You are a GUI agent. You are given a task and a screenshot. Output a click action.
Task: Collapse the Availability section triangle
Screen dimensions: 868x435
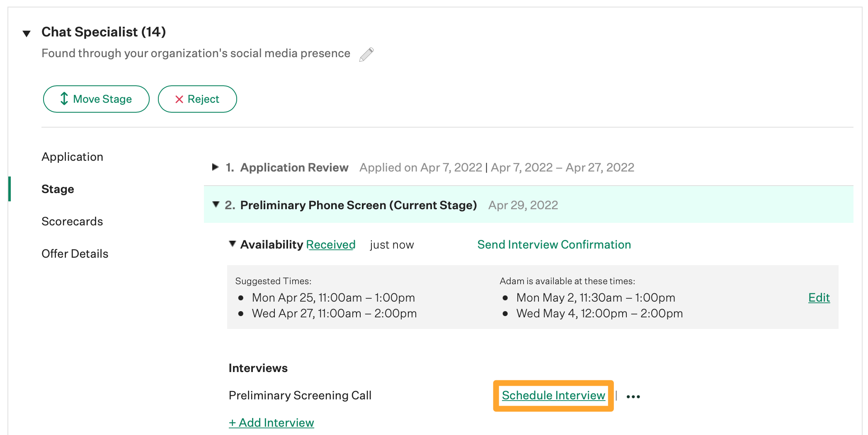click(x=233, y=244)
